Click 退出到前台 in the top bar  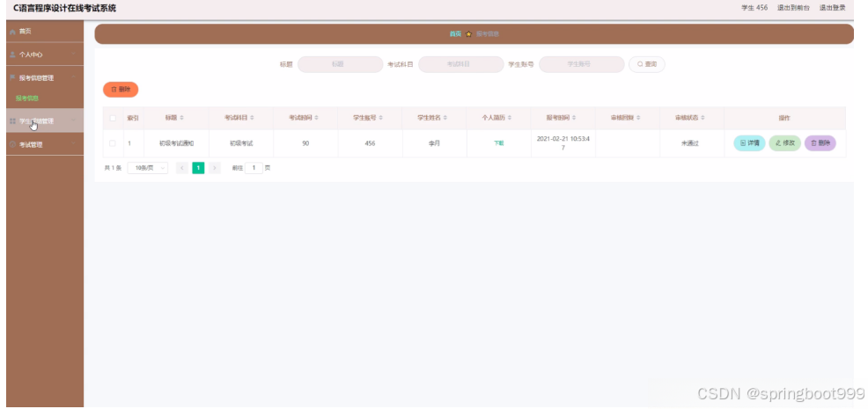pyautogui.click(x=793, y=8)
